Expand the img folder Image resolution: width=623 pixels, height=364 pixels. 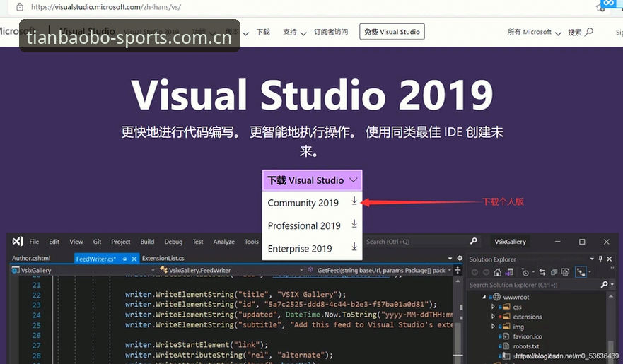493,327
